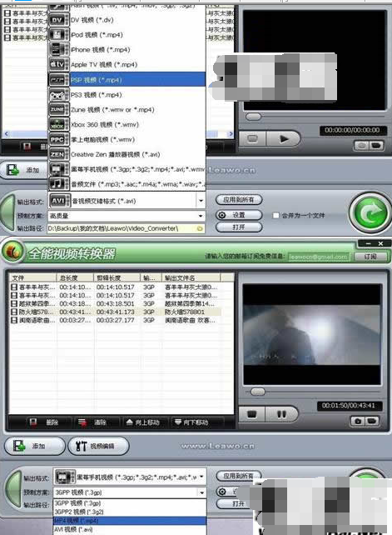
Task: Click the gear icon on upper 设置 button
Action: click(222, 215)
